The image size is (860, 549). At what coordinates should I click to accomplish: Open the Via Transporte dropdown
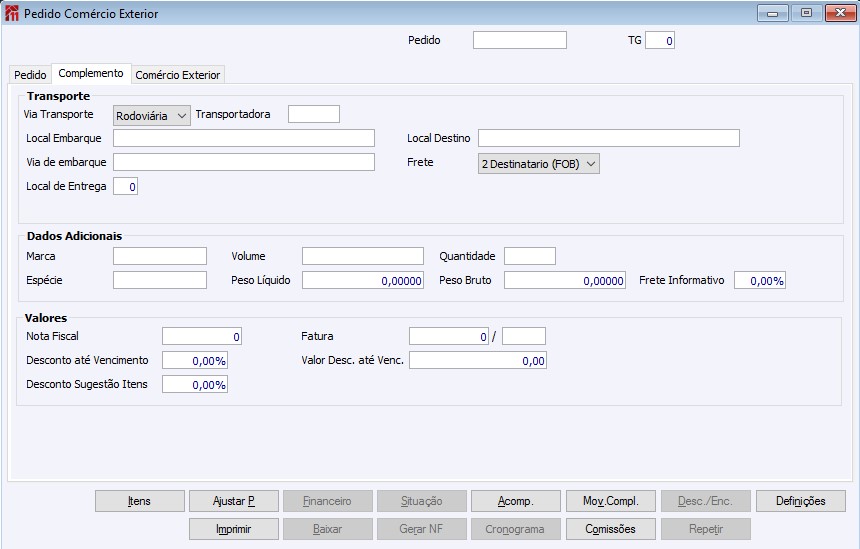pyautogui.click(x=152, y=116)
